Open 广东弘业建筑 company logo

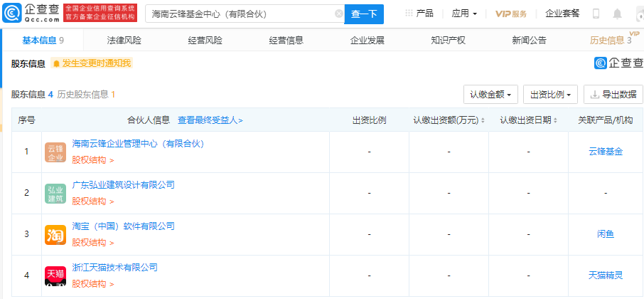click(55, 194)
